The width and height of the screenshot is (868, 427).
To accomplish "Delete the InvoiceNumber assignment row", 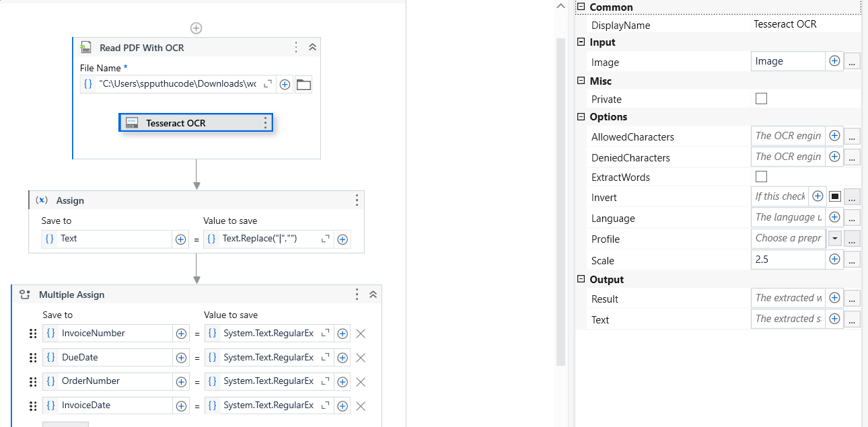I will 361,334.
